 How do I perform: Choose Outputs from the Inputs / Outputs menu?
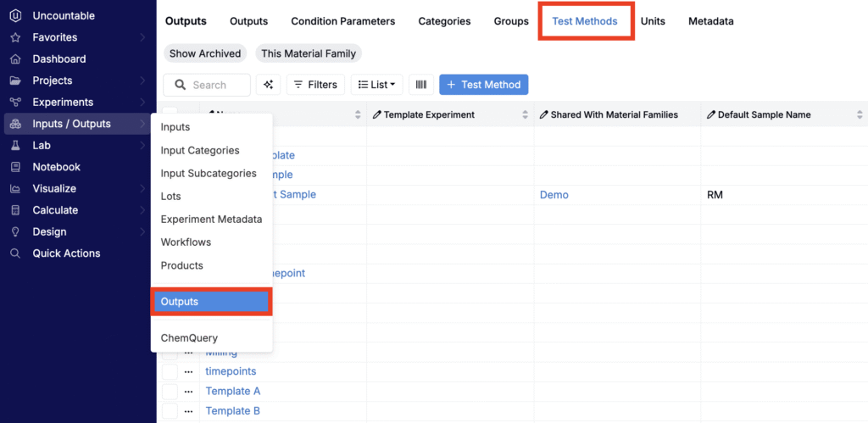[x=211, y=302]
